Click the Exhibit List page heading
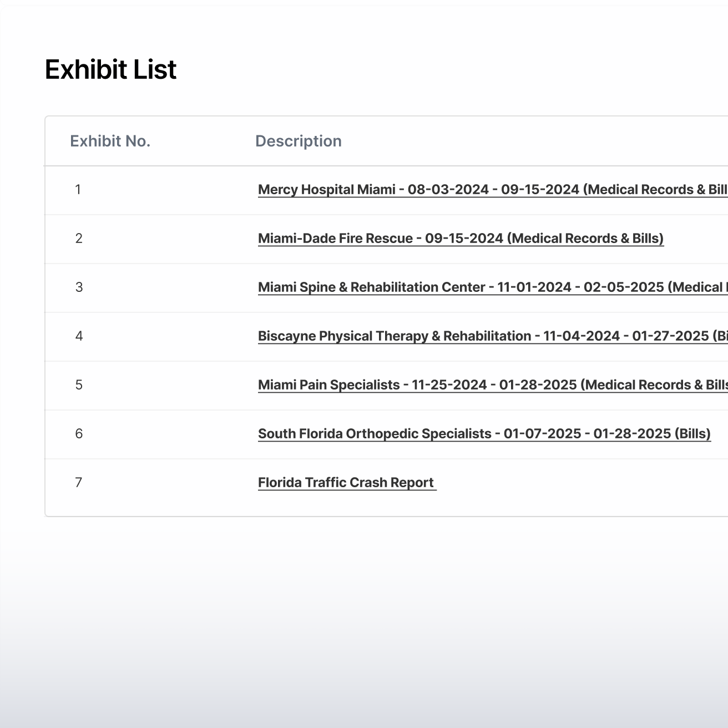The image size is (728, 728). point(110,70)
